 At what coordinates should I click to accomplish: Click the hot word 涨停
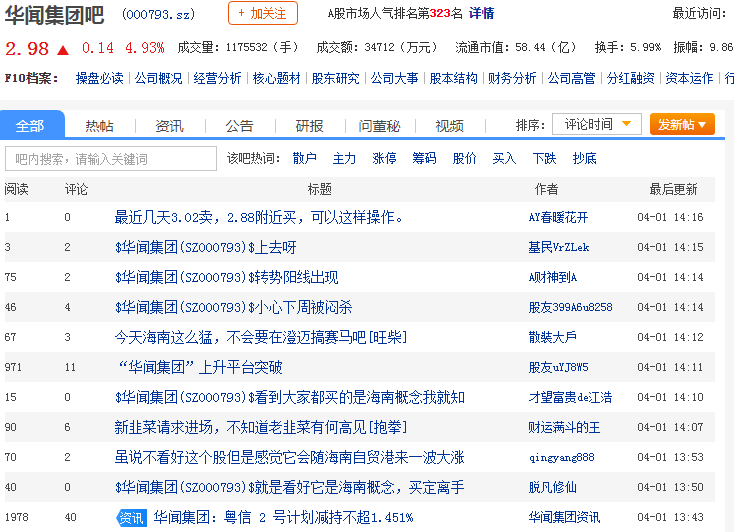point(384,158)
